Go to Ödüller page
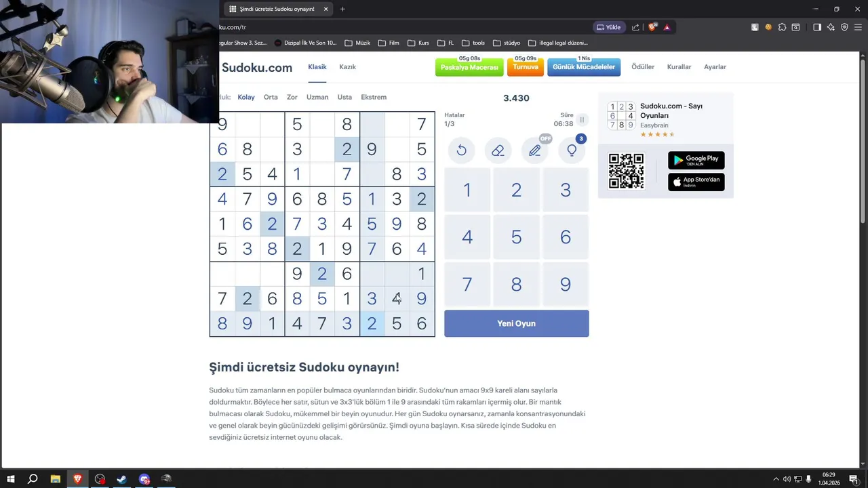The image size is (868, 488). [x=643, y=67]
